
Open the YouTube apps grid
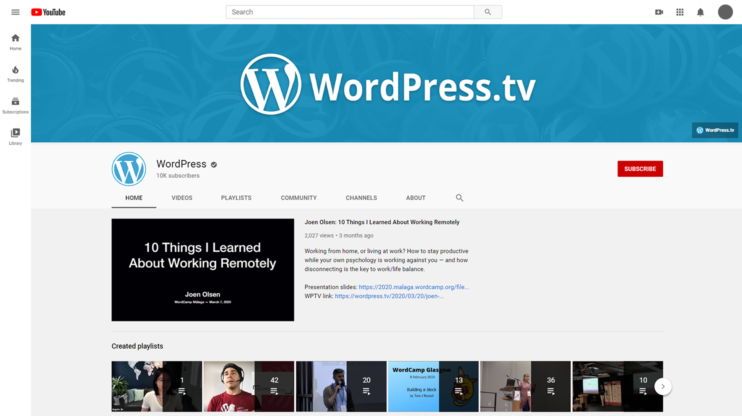click(680, 12)
